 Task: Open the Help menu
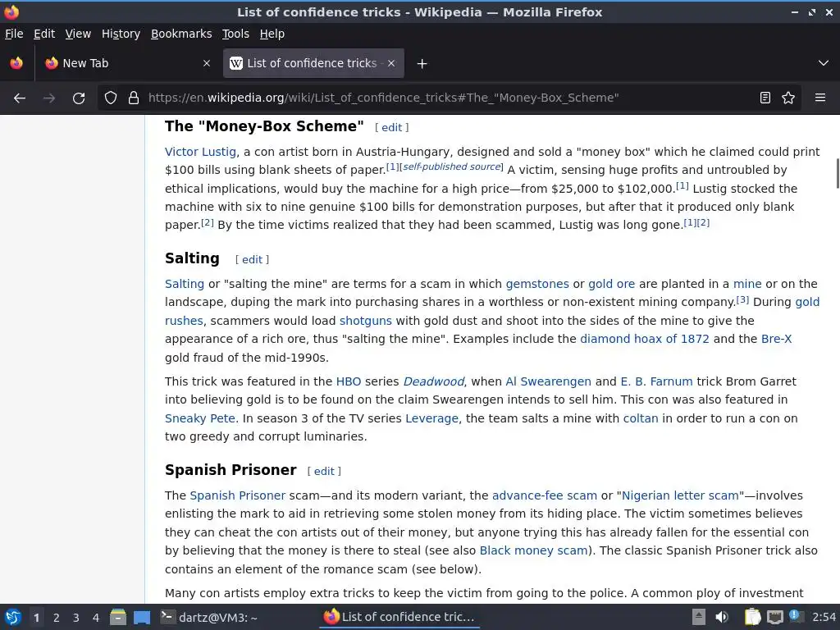pos(272,34)
